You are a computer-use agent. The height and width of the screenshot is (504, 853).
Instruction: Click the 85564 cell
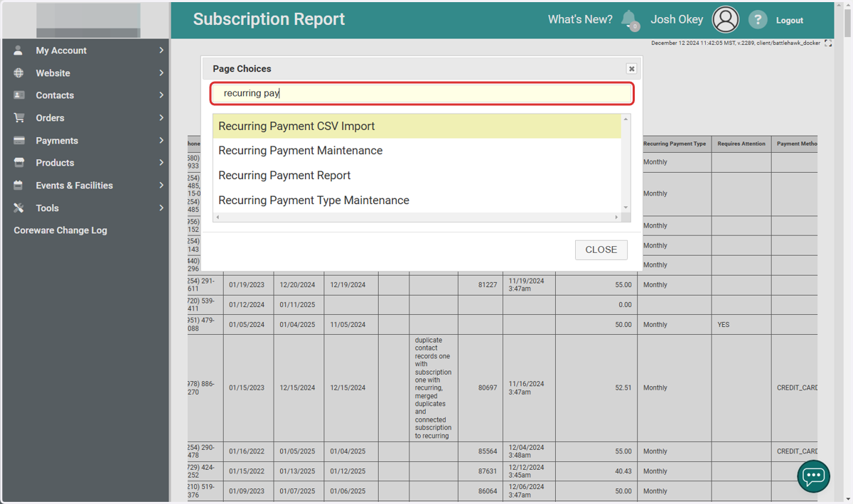pyautogui.click(x=481, y=451)
